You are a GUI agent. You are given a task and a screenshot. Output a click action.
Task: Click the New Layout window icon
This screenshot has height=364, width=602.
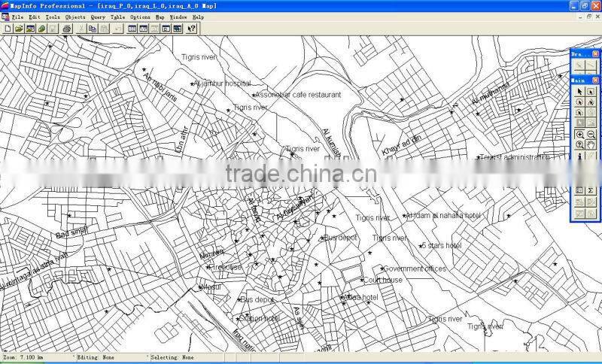tap(166, 29)
